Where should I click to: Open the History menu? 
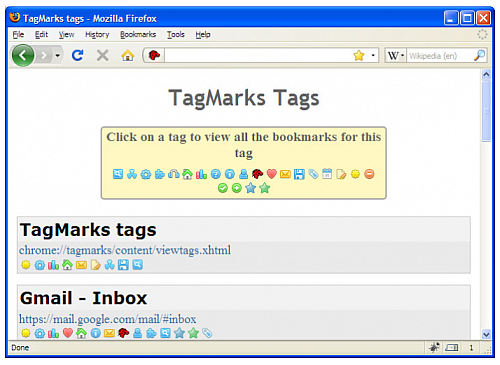click(x=97, y=34)
